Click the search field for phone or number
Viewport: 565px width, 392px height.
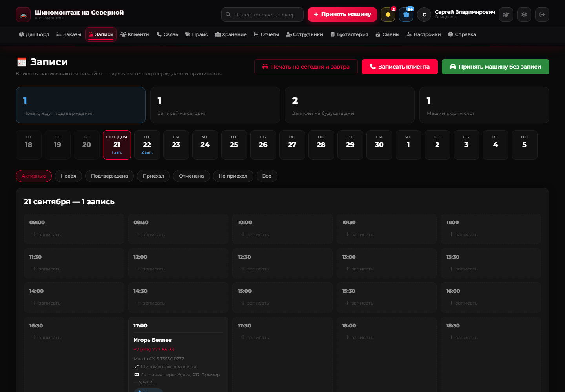click(x=262, y=15)
